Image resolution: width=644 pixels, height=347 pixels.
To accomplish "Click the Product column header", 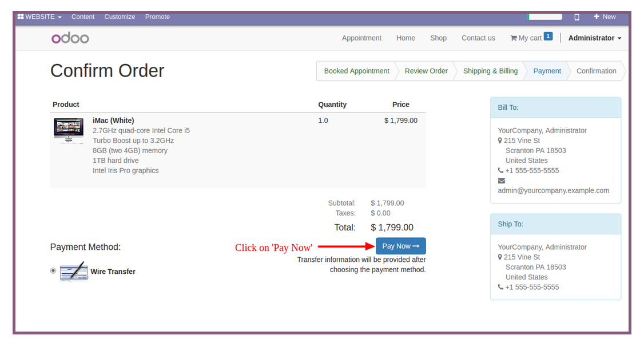I will 66,104.
